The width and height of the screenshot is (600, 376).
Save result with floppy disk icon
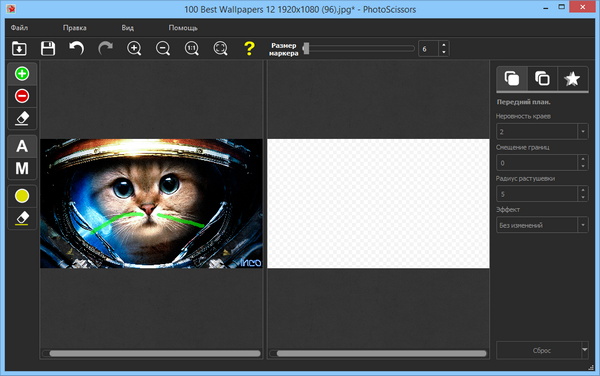point(48,49)
